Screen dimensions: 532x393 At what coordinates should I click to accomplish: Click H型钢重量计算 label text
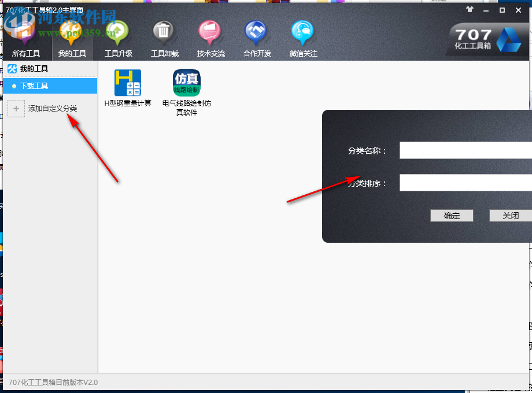[128, 103]
